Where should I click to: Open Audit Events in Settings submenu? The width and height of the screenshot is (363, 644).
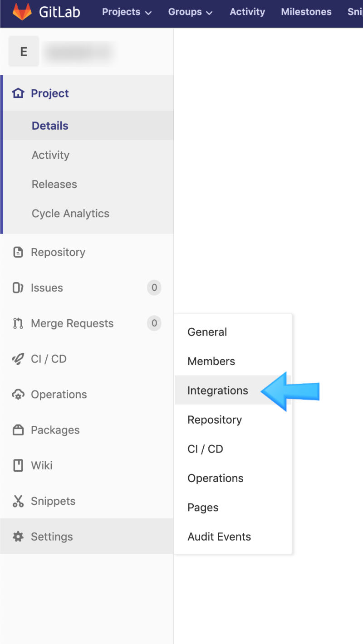click(x=219, y=537)
